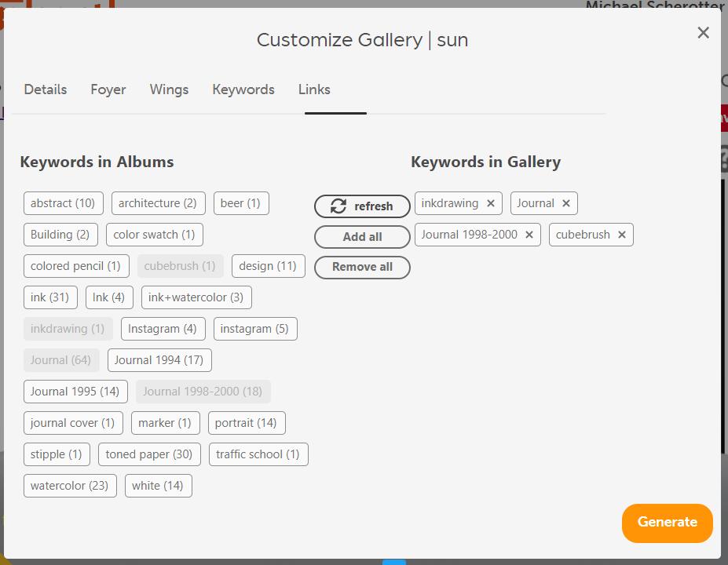728x565 pixels.
Task: Remove Journal keyword via x icon
Action: (566, 203)
